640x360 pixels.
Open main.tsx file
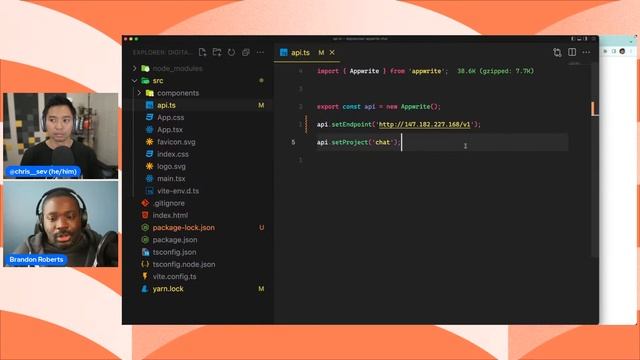click(171, 178)
